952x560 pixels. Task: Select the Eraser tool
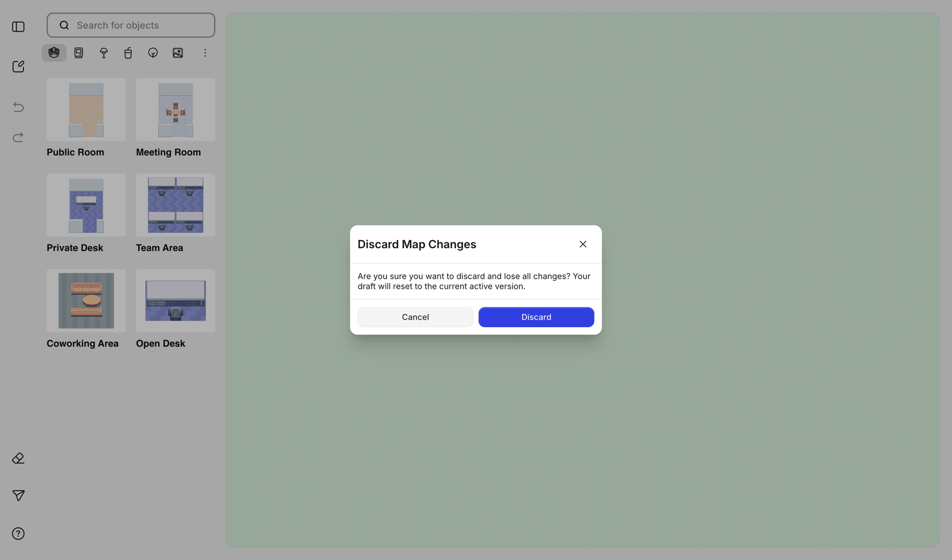click(x=18, y=458)
